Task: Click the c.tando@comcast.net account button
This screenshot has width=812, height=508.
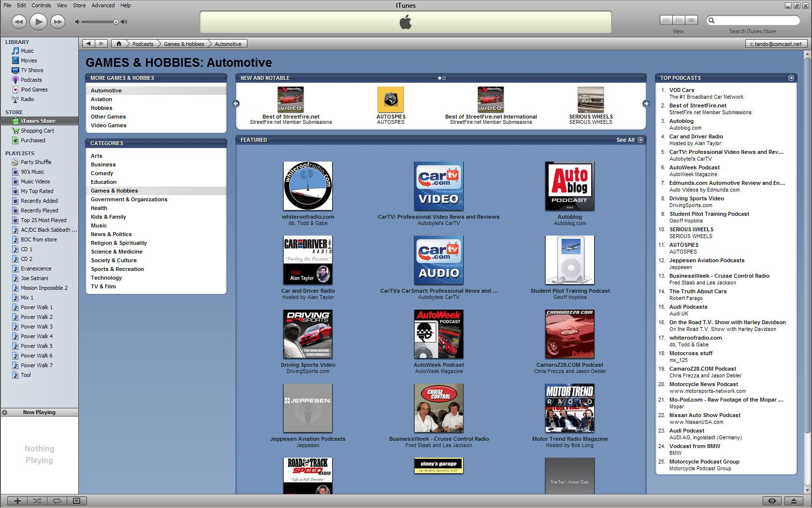Action: [x=775, y=44]
